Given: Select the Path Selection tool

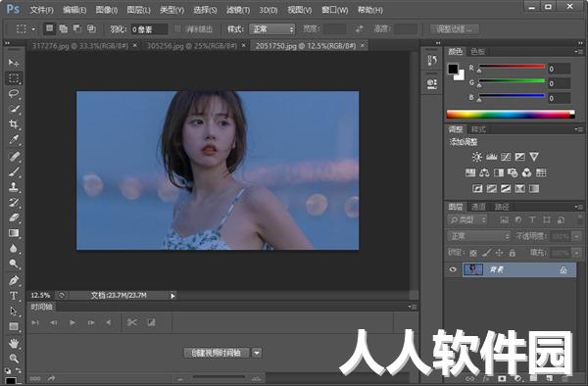Looking at the screenshot, I should 14,311.
